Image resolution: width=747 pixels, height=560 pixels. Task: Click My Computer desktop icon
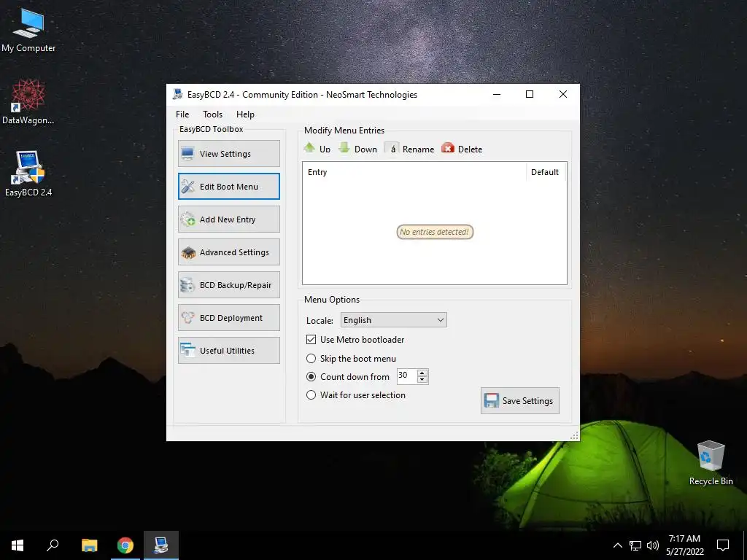pos(28,29)
